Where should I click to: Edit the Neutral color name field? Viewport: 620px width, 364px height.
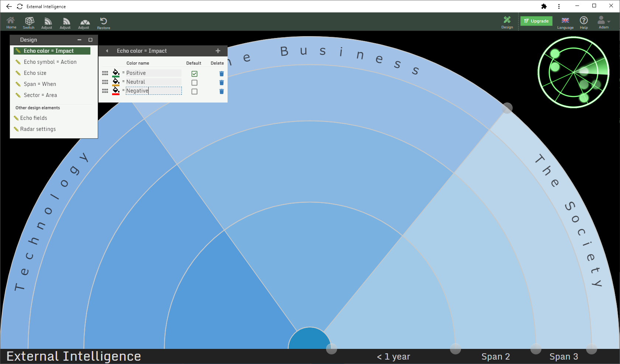point(153,82)
